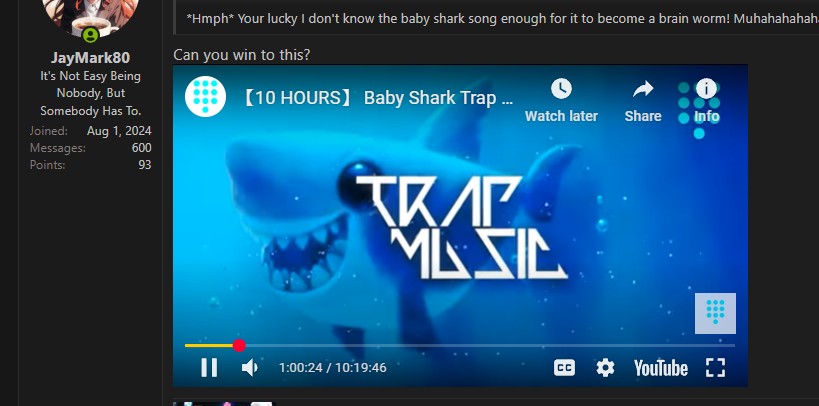The image size is (819, 406).
Task: Open the channel avatar in video header
Action: coord(205,97)
